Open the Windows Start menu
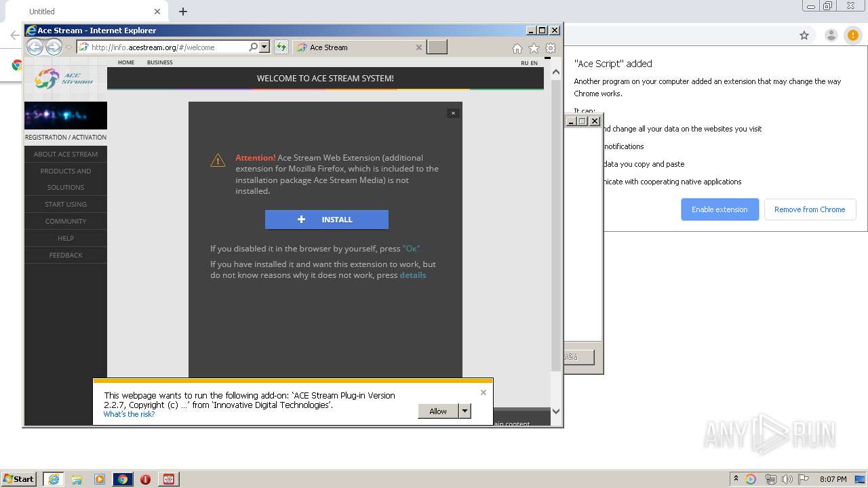The width and height of the screenshot is (868, 488). coord(19,479)
